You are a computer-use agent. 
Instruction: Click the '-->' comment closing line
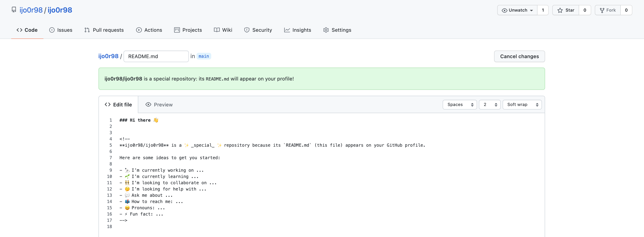pyautogui.click(x=123, y=220)
